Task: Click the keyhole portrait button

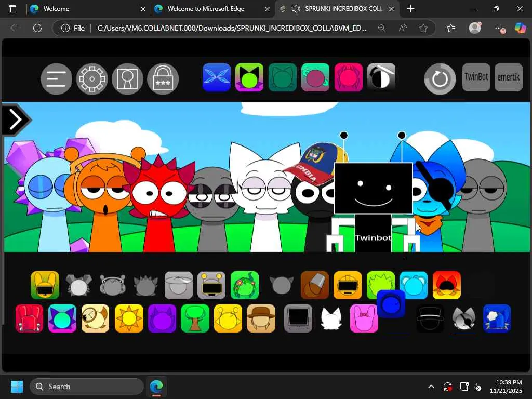Action: [128, 79]
